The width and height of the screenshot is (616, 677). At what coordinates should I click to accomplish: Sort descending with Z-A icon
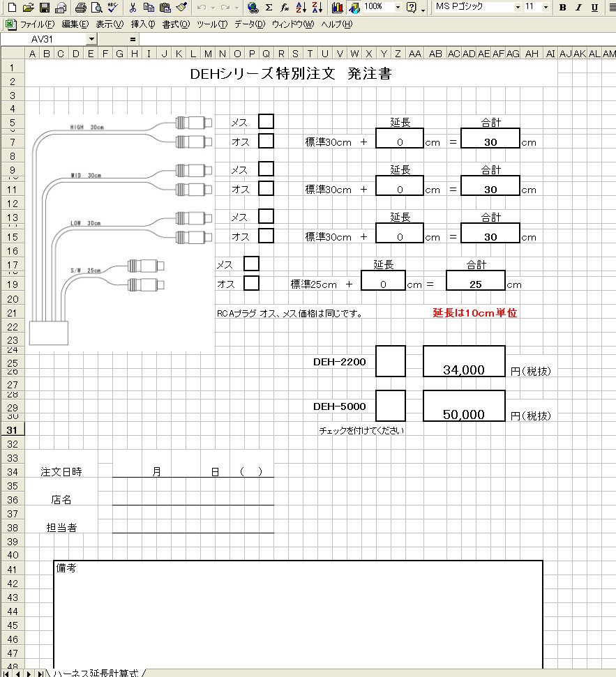(317, 7)
